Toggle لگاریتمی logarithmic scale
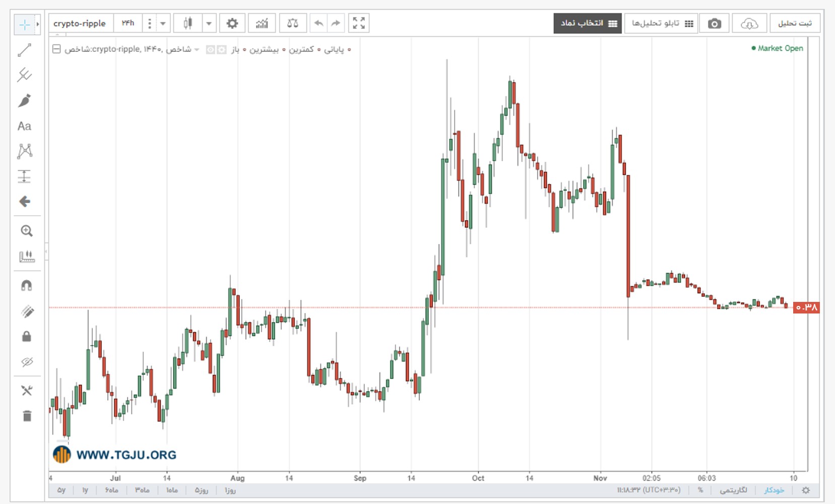Image resolution: width=835 pixels, height=504 pixels. (734, 490)
